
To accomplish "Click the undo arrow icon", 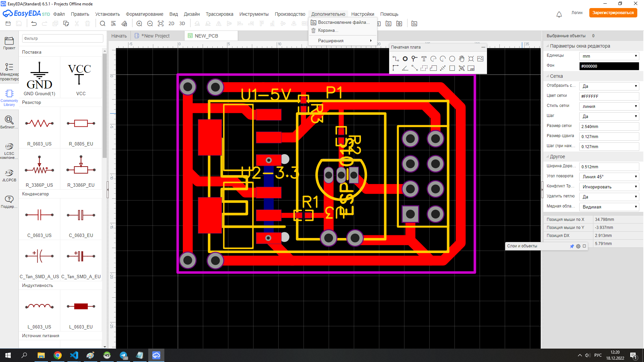I will pos(34,23).
